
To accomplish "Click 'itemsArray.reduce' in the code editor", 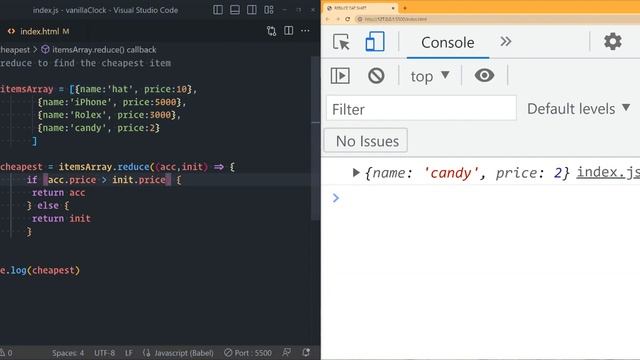I will (x=104, y=167).
